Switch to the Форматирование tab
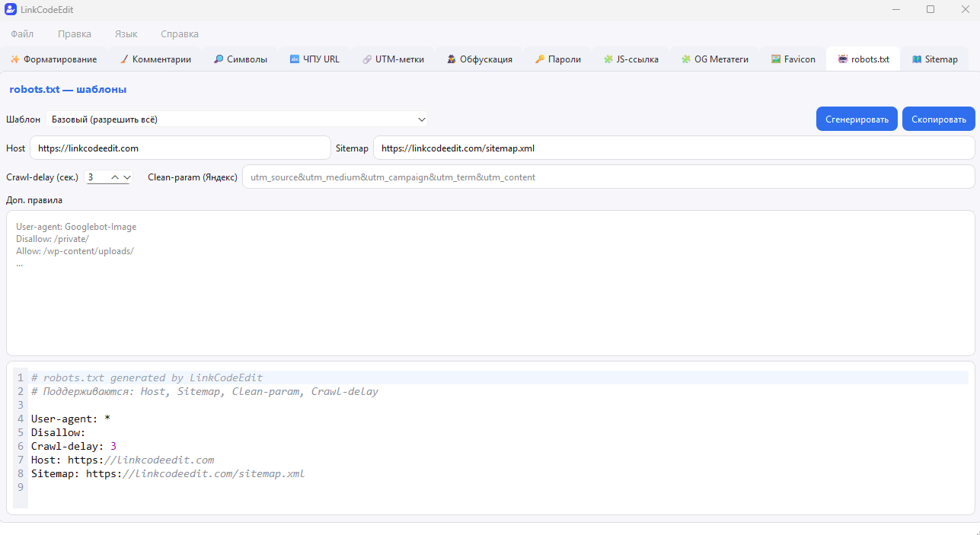This screenshot has width=980, height=535. tap(53, 59)
